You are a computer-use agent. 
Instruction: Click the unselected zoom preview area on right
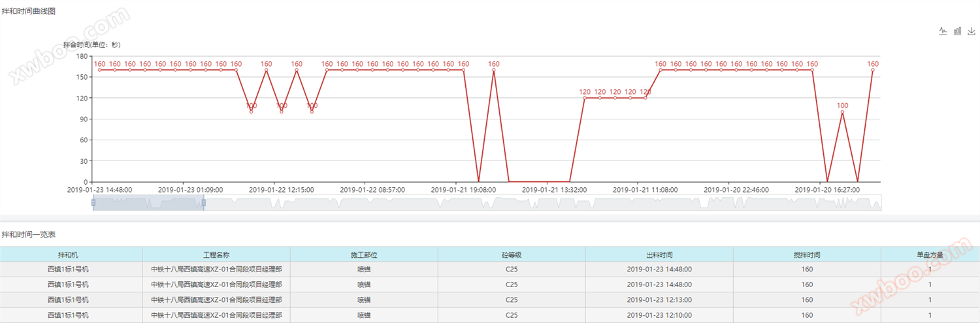click(x=542, y=203)
